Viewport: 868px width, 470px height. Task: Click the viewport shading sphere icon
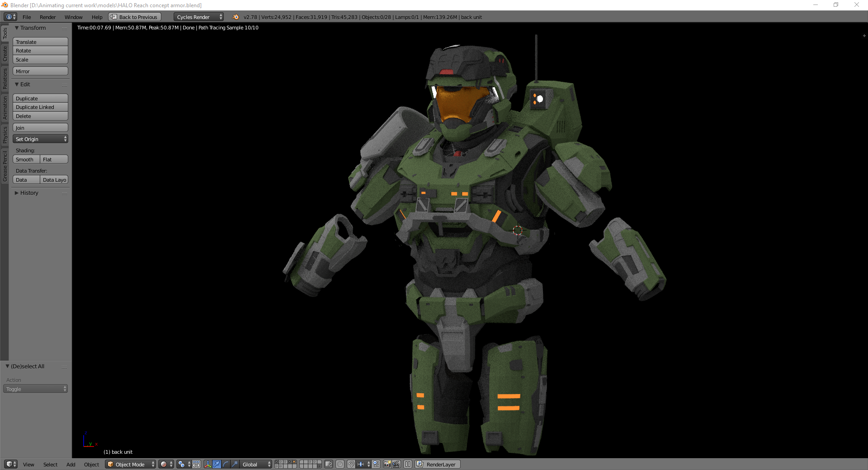[164, 464]
